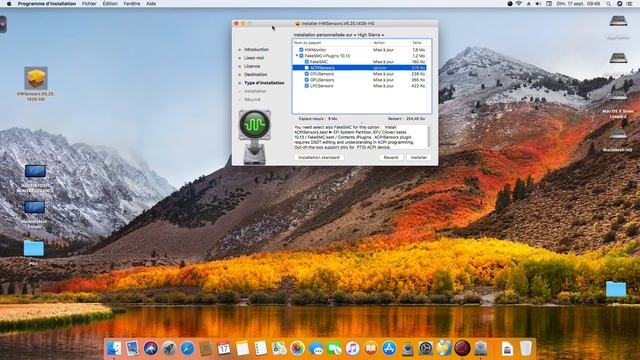Click the Lisez-moi step in sidebar
640x360 pixels.
click(x=254, y=58)
